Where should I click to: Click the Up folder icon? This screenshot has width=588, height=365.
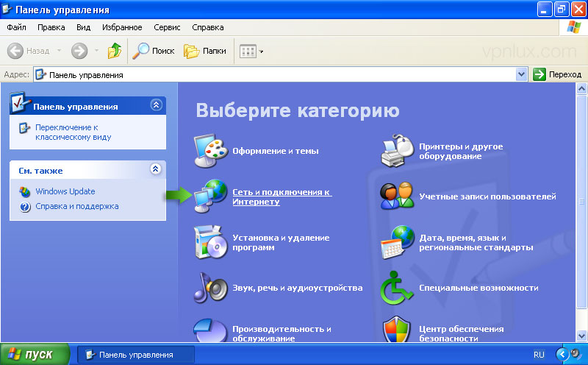(x=115, y=51)
